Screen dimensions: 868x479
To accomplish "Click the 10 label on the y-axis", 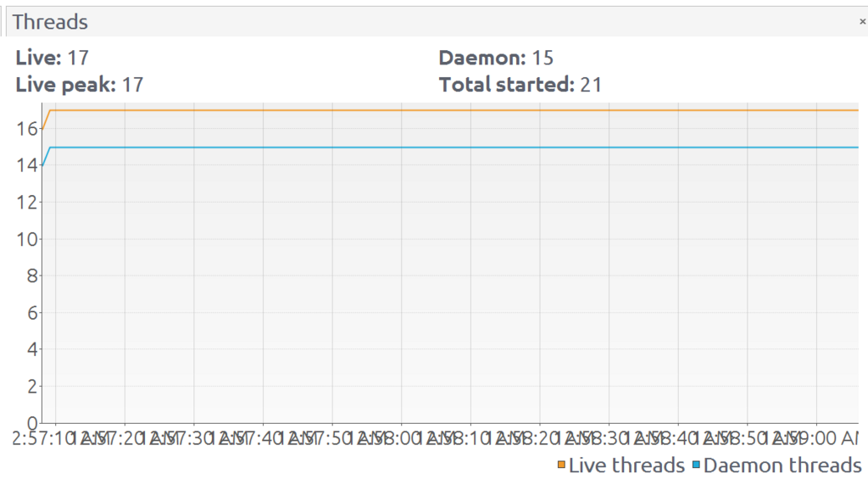I will point(26,239).
